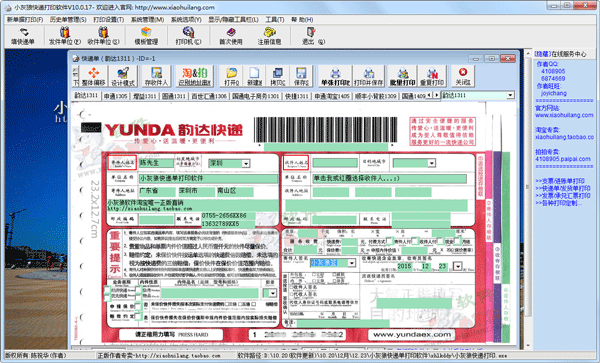
Task: Open 注册信息 registration info
Action: [269, 36]
